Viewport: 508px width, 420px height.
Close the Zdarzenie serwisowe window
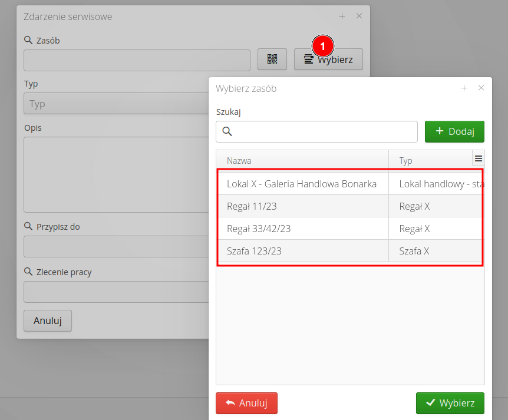point(359,16)
